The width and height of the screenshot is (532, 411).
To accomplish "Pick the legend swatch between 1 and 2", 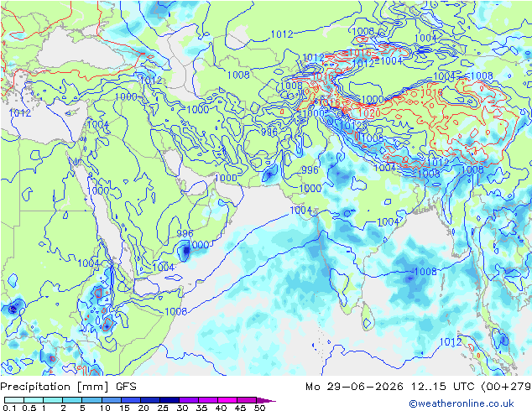I will tap(53, 400).
